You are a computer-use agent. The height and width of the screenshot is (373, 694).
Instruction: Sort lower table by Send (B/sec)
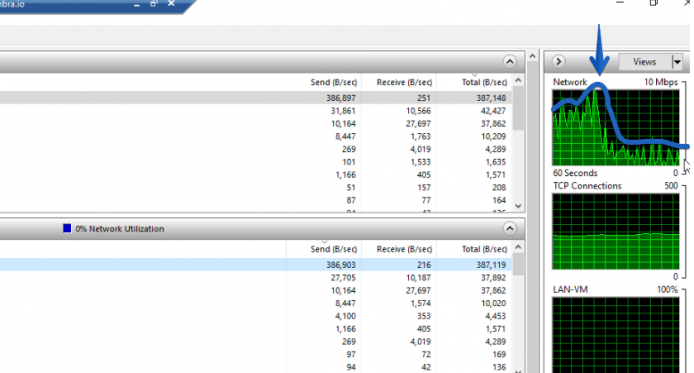click(333, 249)
